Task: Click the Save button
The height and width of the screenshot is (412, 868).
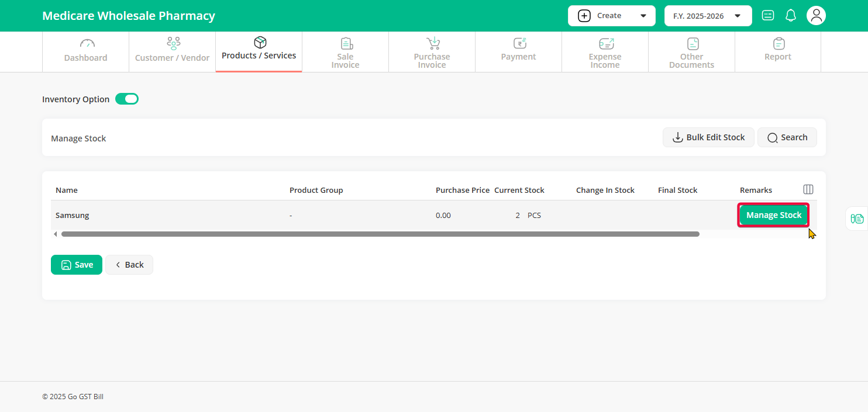Action: (77, 265)
